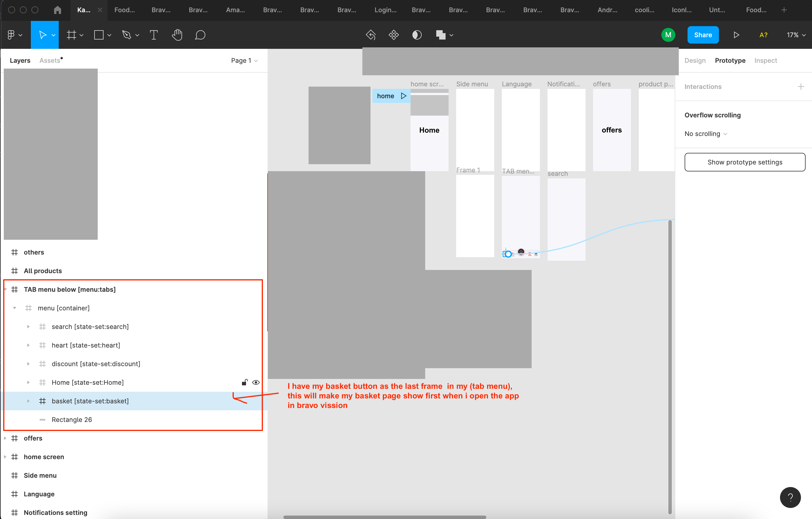Click Show prototype settings button

pos(745,162)
